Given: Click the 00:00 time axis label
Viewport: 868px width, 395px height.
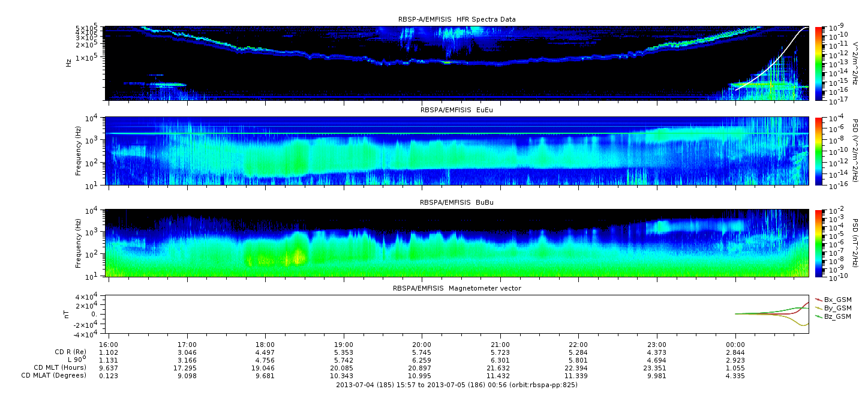Looking at the screenshot, I should (x=735, y=337).
